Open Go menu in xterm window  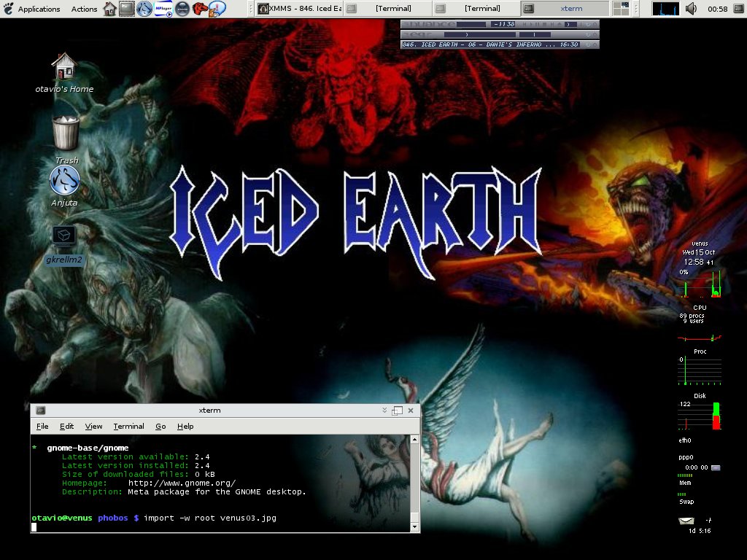point(160,426)
